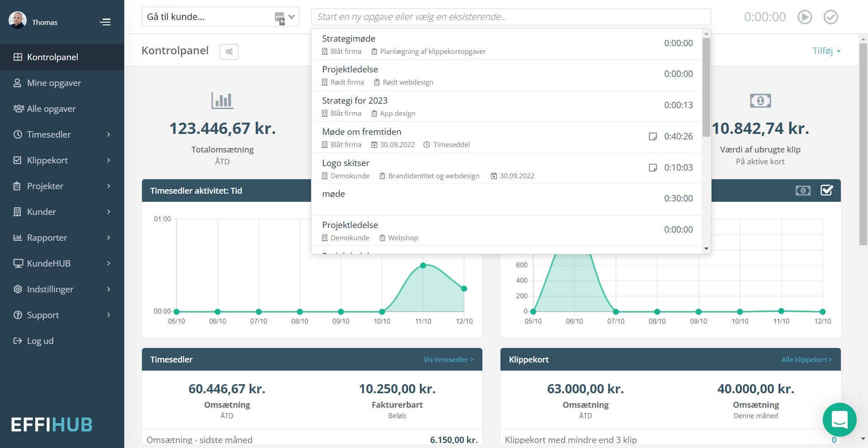Click the 40.000,00 kr. Denne måned value
The image size is (868, 448).
(x=756, y=389)
